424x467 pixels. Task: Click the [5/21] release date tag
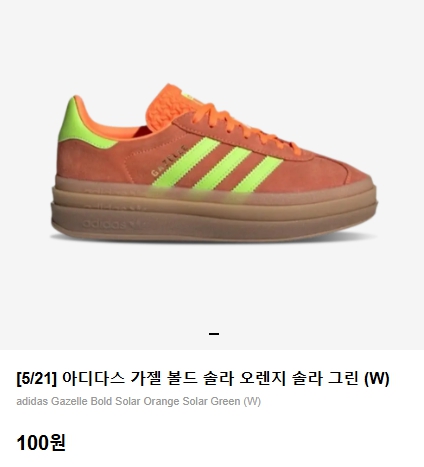click(x=36, y=379)
